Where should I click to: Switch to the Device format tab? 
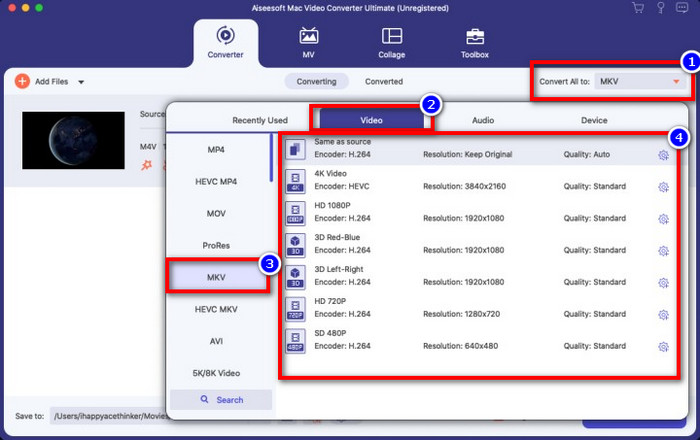click(594, 120)
